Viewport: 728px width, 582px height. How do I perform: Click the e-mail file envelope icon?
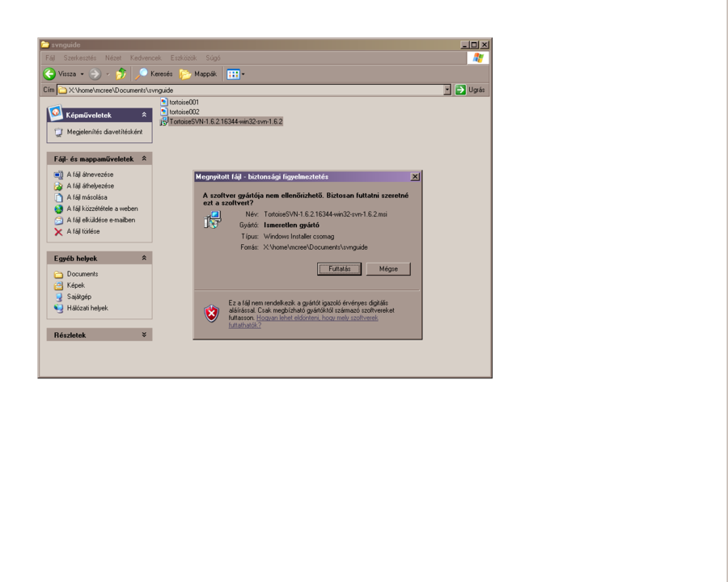58,221
